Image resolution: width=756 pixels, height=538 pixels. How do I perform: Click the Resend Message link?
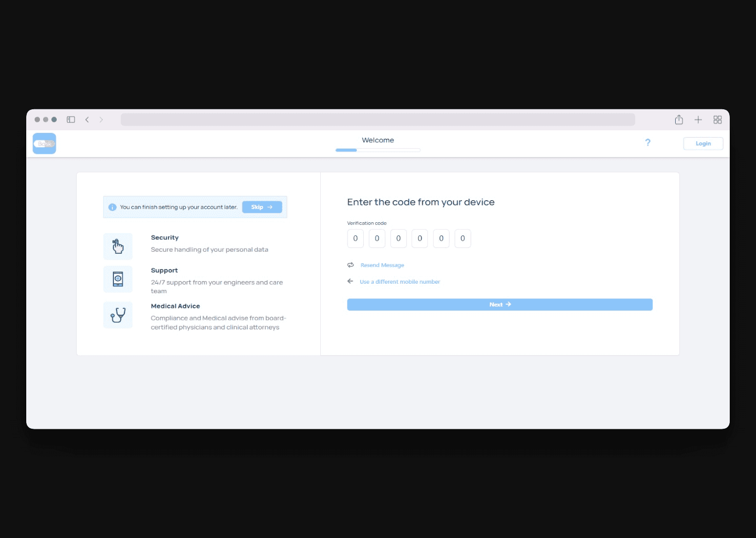[382, 265]
